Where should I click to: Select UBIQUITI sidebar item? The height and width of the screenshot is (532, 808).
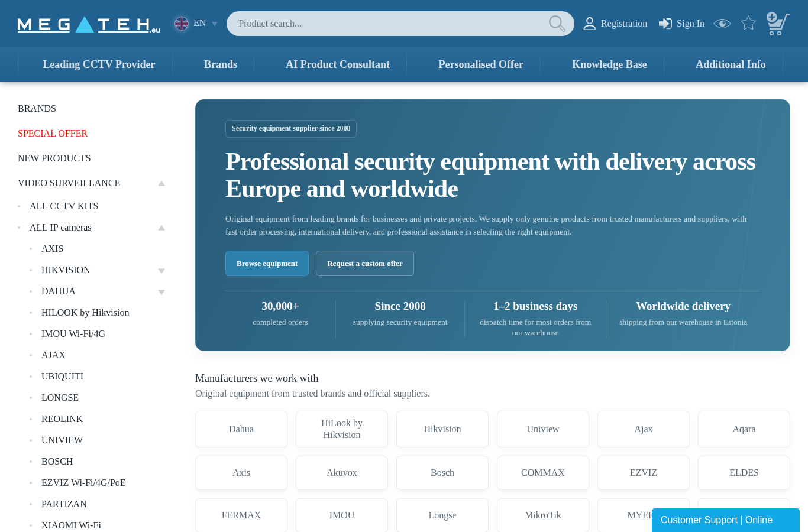click(62, 377)
